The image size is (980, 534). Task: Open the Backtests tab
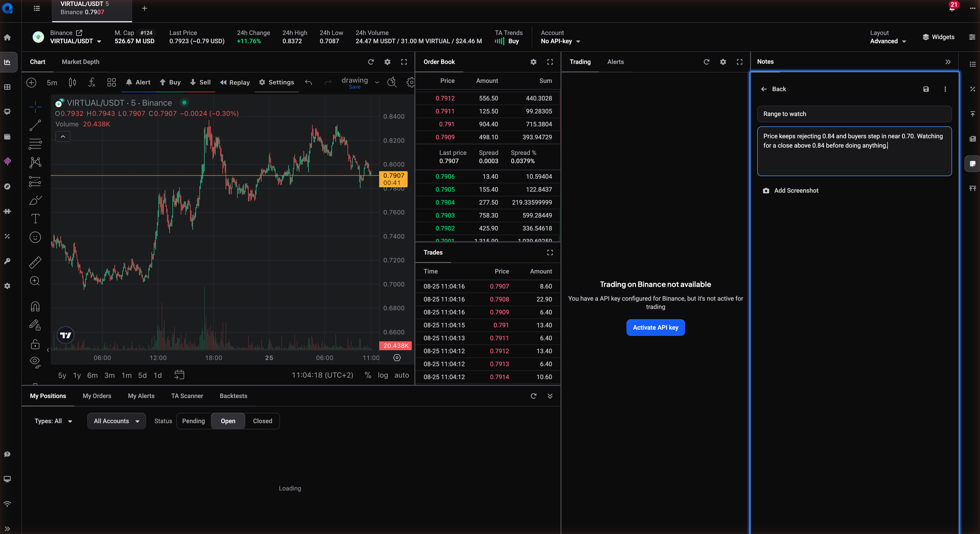(234, 396)
